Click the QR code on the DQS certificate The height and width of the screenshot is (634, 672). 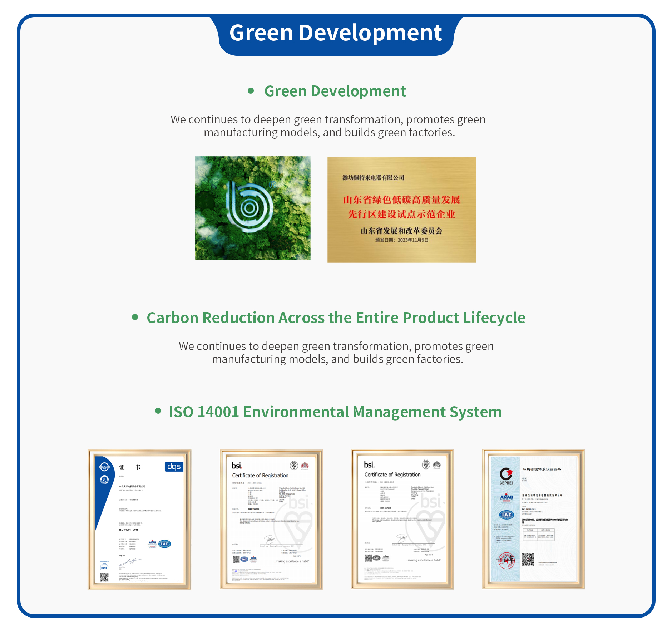tap(104, 577)
